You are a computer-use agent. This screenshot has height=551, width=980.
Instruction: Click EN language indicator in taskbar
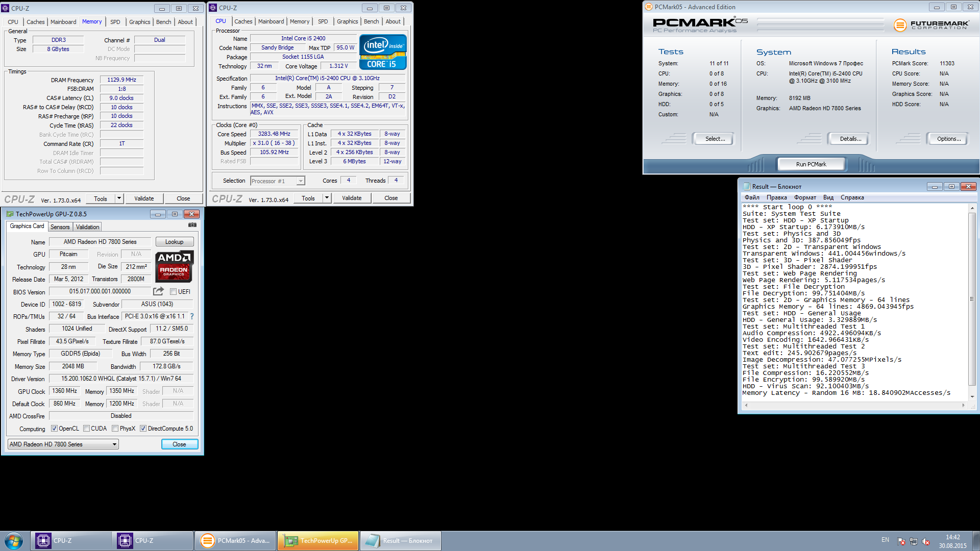point(885,540)
